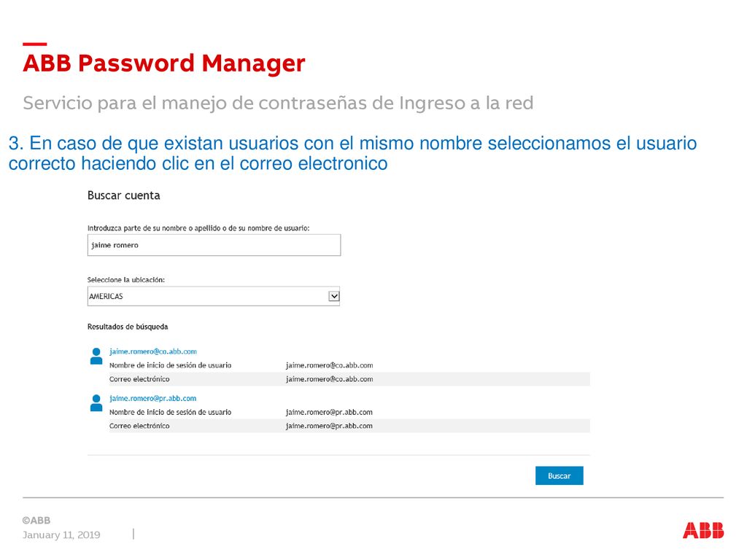The image size is (747, 560).
Task: Click the ABB Password Manager title
Action: click(x=164, y=63)
